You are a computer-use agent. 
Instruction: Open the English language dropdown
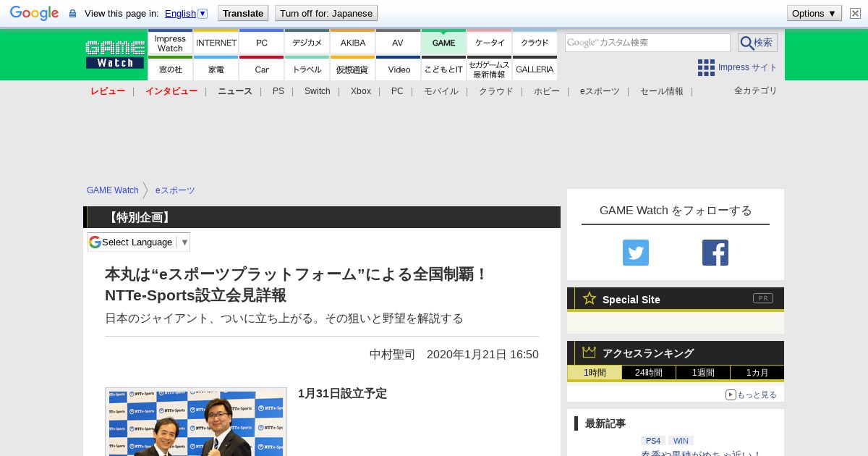pyautogui.click(x=186, y=13)
